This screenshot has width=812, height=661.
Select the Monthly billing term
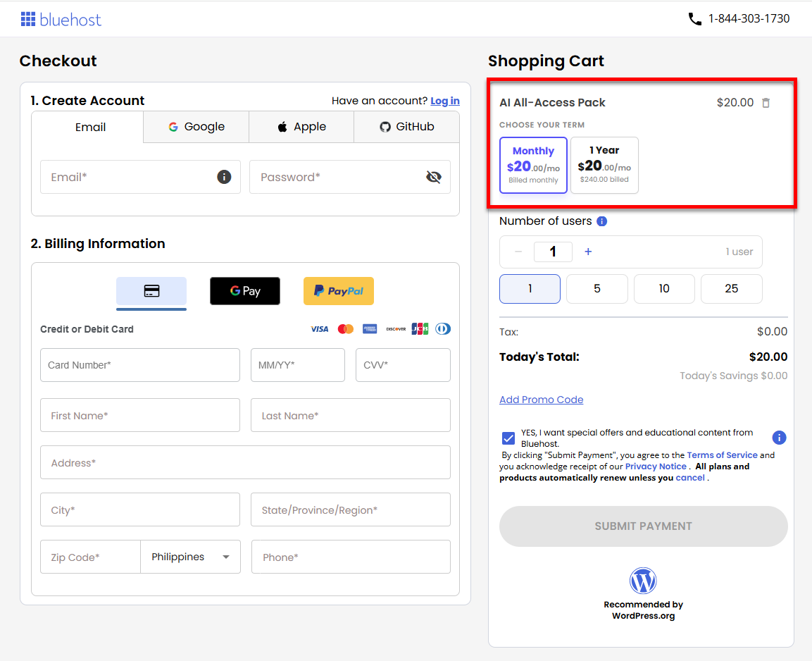pyautogui.click(x=533, y=165)
